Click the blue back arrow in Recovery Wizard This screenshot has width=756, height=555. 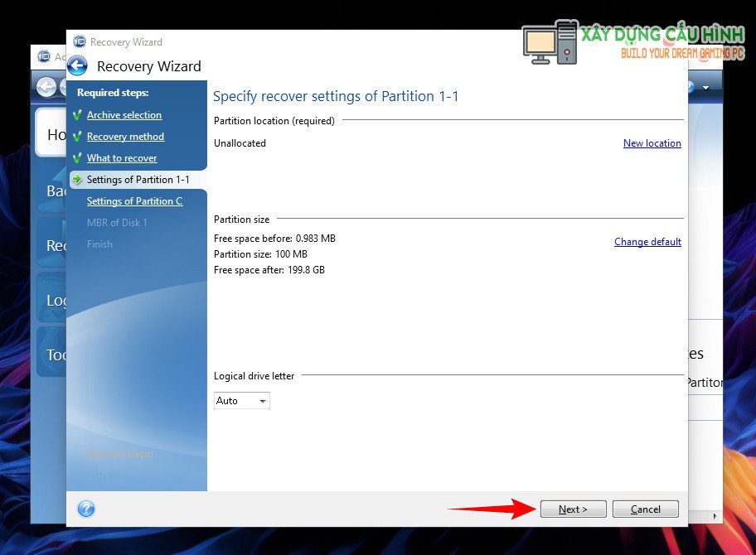coord(78,66)
